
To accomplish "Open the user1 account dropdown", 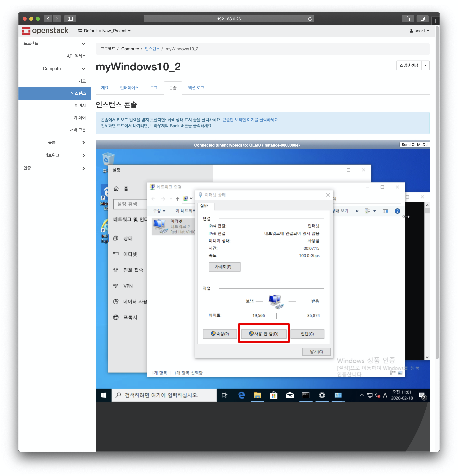I will (419, 31).
